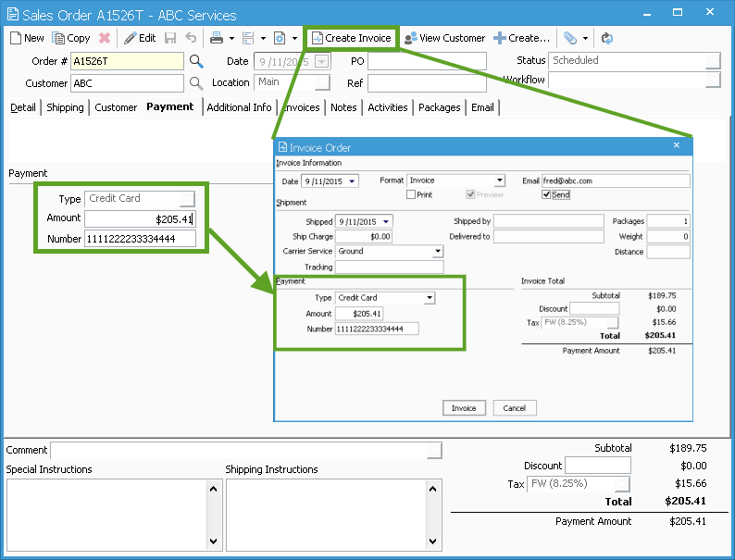
Task: Click the search magnifier next to Order #
Action: click(x=196, y=61)
